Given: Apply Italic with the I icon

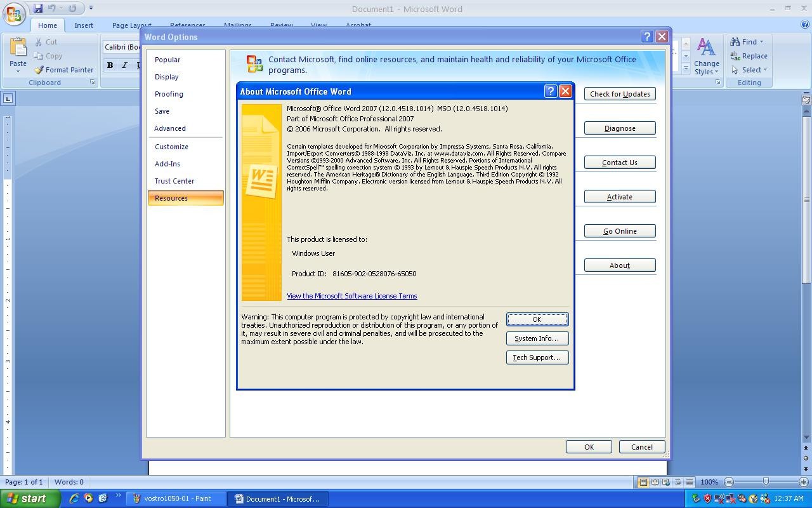Looking at the screenshot, I should tap(124, 65).
